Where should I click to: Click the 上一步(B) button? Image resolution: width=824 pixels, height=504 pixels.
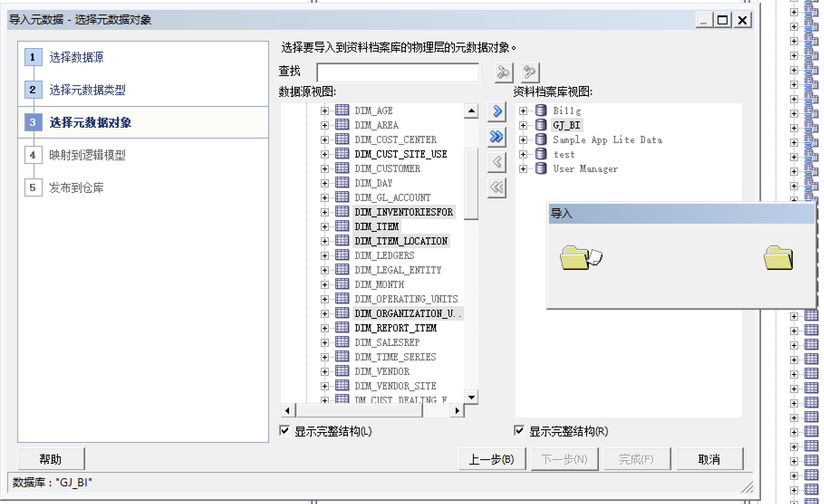pos(492,460)
